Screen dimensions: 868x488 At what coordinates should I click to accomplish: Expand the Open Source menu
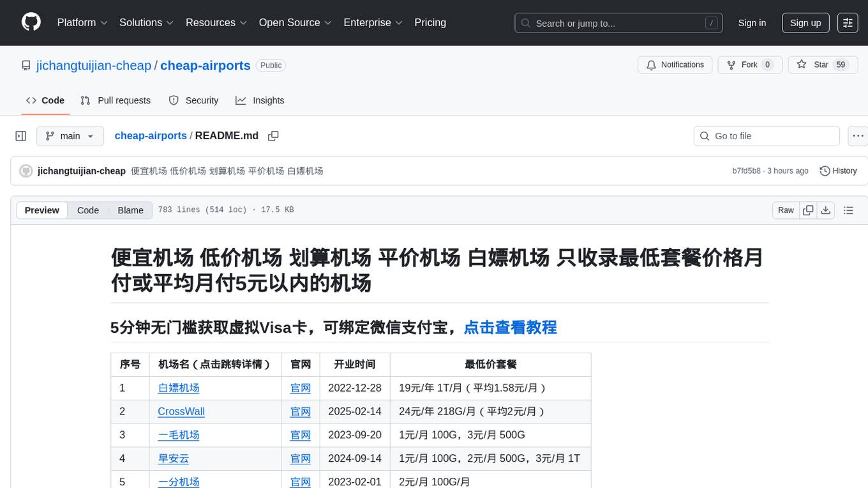coord(296,22)
